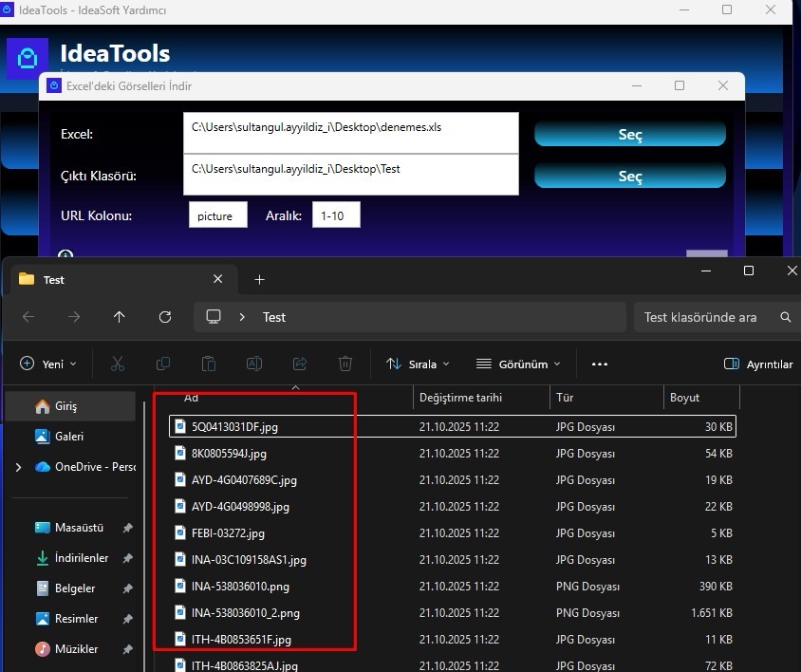This screenshot has width=801, height=672.
Task: Open the Yeni dropdown menu
Action: tap(48, 364)
